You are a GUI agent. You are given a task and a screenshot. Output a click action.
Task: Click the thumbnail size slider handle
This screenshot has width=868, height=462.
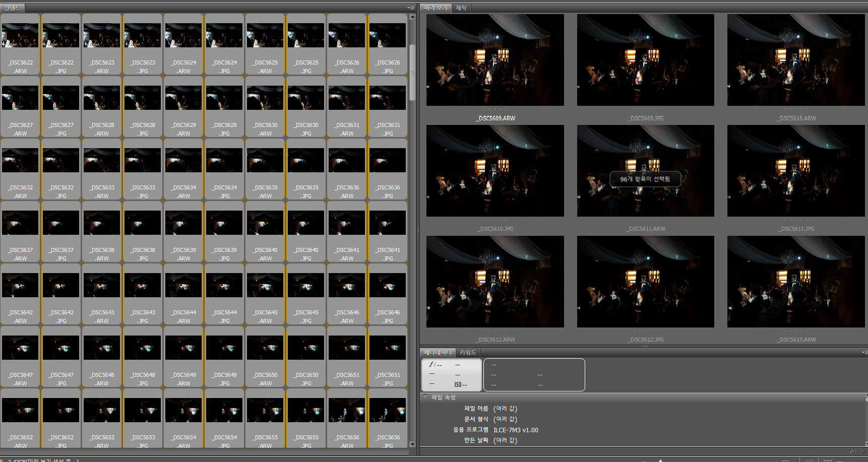[660, 460]
